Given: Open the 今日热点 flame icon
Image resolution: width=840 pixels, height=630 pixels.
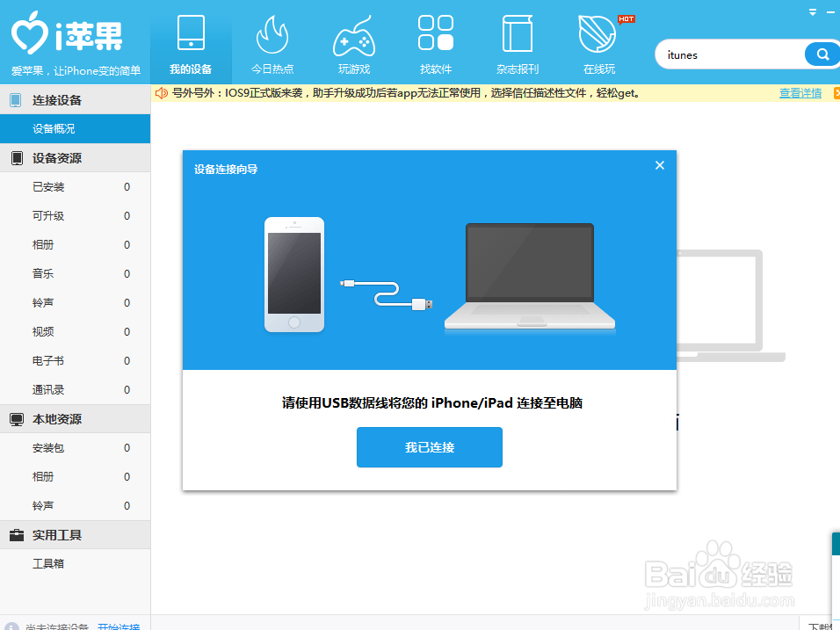Looking at the screenshot, I should coord(272,34).
